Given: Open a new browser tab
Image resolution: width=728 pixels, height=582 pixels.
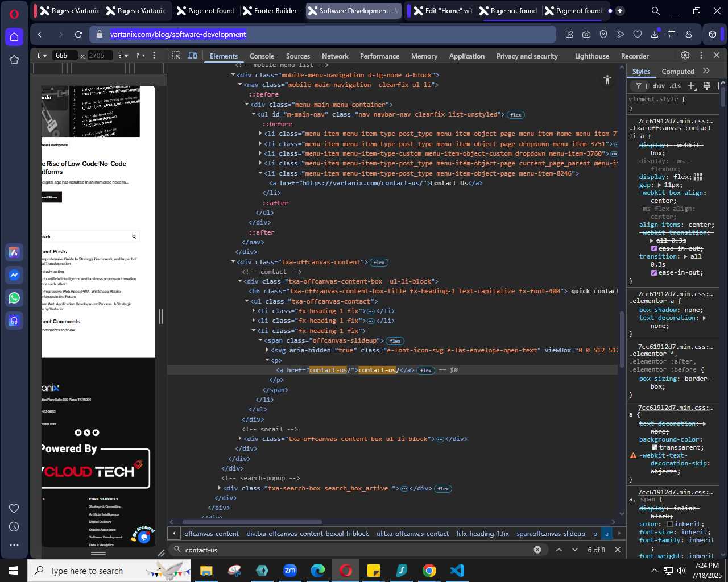Looking at the screenshot, I should tap(620, 11).
